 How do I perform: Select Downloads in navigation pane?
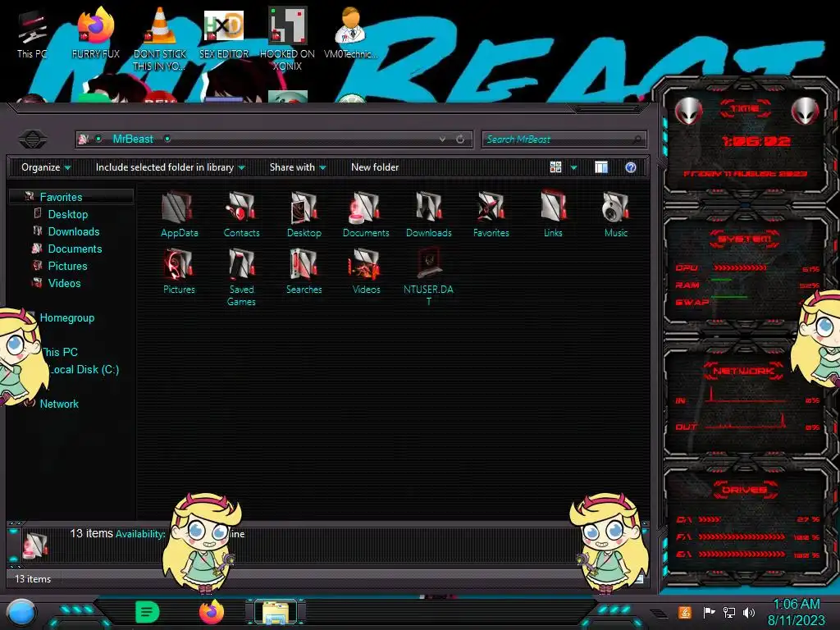[x=73, y=231]
